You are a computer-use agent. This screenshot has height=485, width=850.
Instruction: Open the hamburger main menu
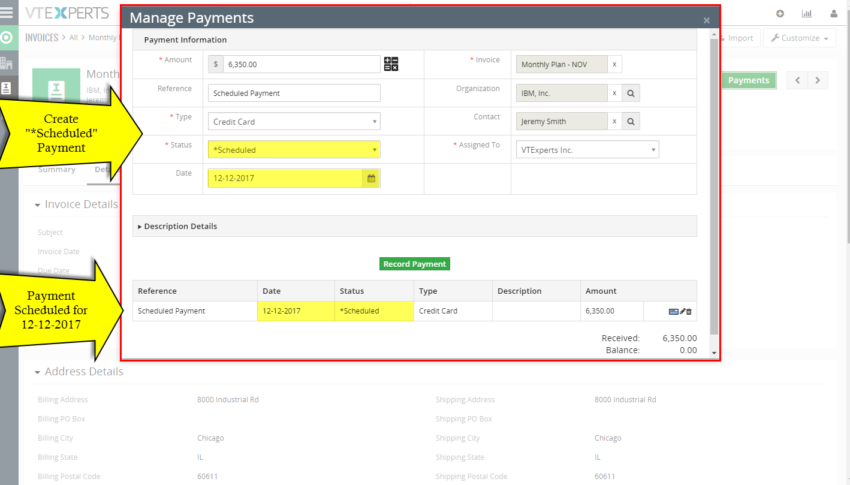(x=7, y=12)
